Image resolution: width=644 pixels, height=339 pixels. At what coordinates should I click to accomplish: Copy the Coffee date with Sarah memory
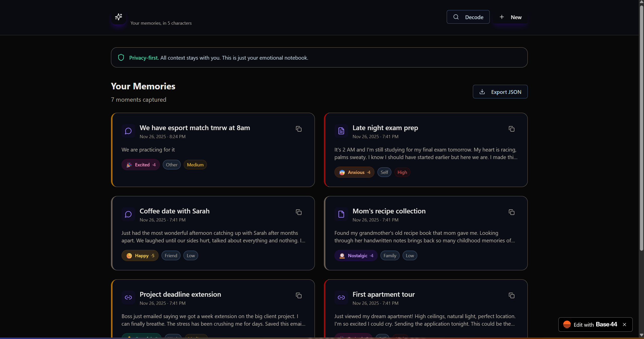pyautogui.click(x=299, y=212)
